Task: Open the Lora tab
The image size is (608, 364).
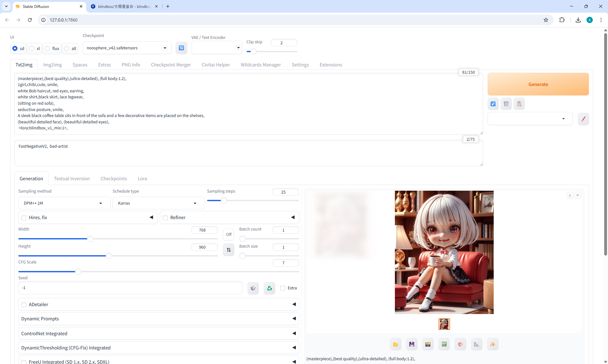Action: pos(142,179)
